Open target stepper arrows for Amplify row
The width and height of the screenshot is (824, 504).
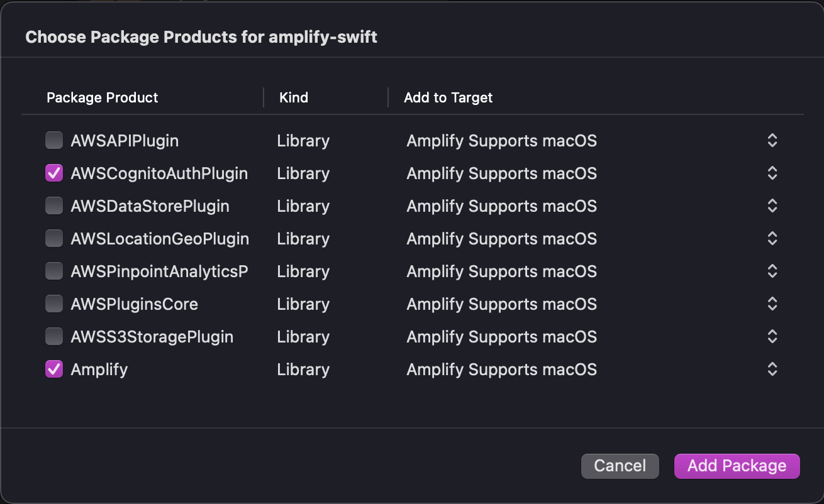pyautogui.click(x=772, y=370)
